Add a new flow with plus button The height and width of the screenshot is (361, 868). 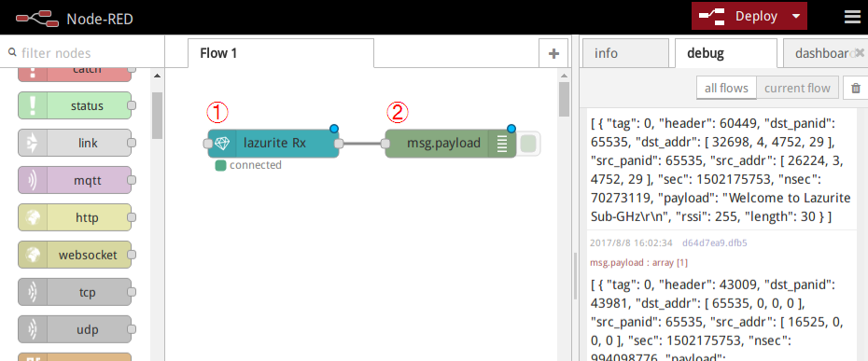[553, 54]
